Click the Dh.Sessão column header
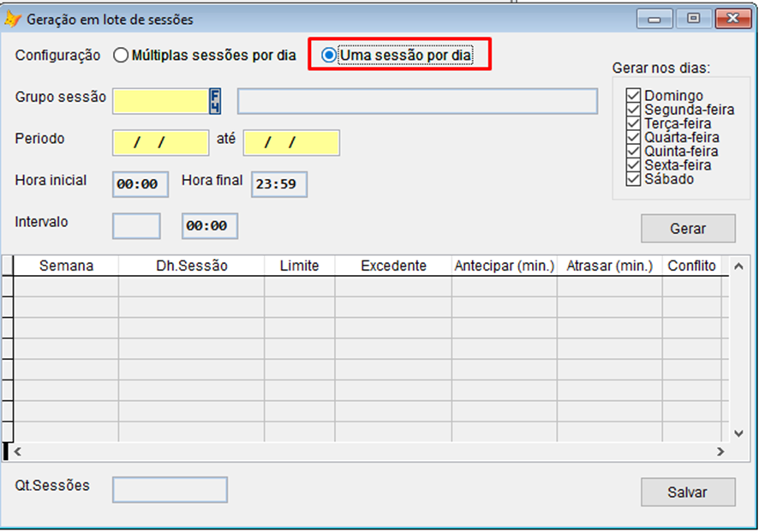Viewport: 759px width, 532px height. [192, 266]
